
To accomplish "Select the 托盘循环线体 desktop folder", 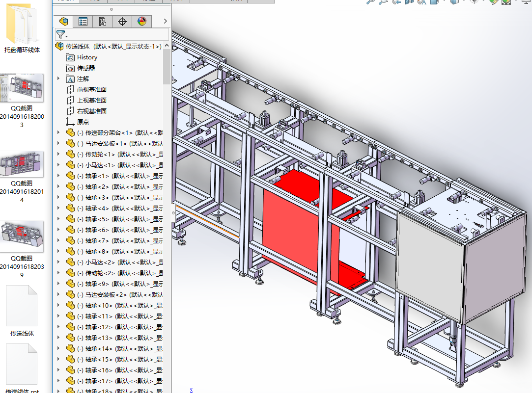I will tap(22, 28).
